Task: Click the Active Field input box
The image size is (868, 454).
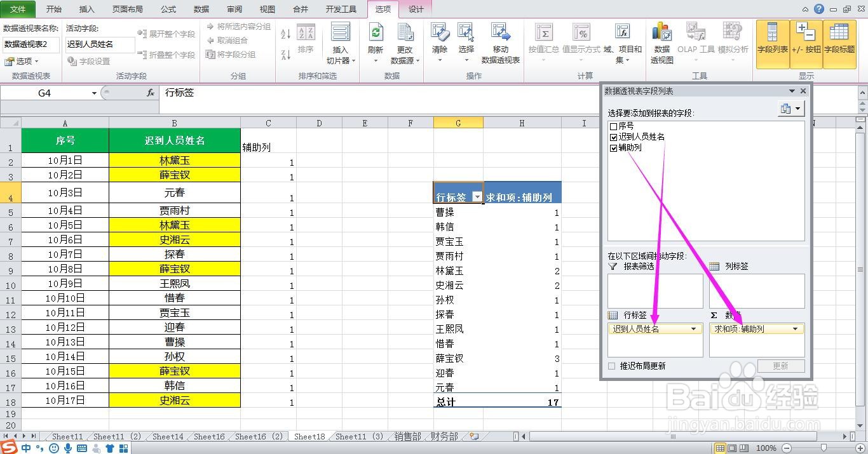Action: 100,44
